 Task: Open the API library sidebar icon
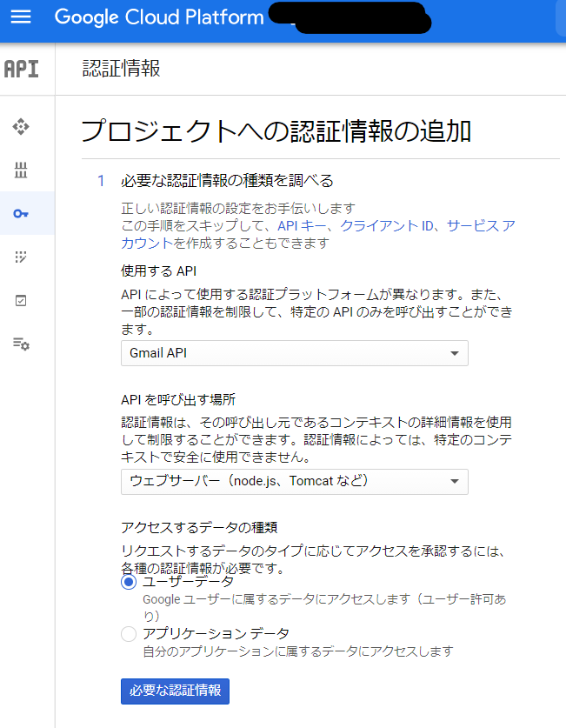pyautogui.click(x=21, y=170)
